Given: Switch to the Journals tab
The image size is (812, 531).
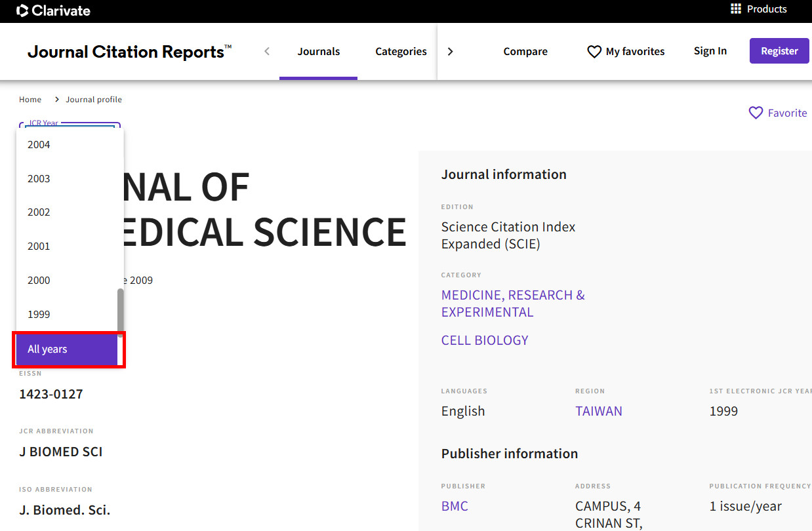Looking at the screenshot, I should [319, 51].
